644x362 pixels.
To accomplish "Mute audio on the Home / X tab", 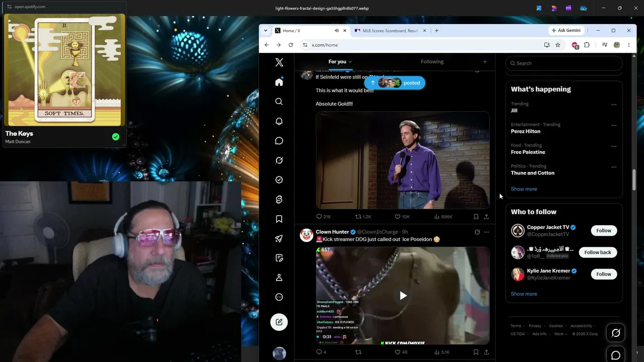I will (337, 31).
